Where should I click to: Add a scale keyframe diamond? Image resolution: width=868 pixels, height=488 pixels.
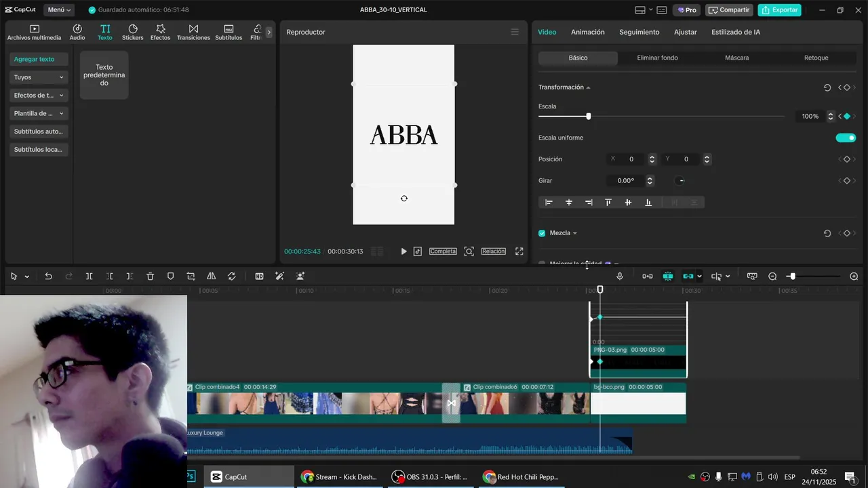coord(846,117)
